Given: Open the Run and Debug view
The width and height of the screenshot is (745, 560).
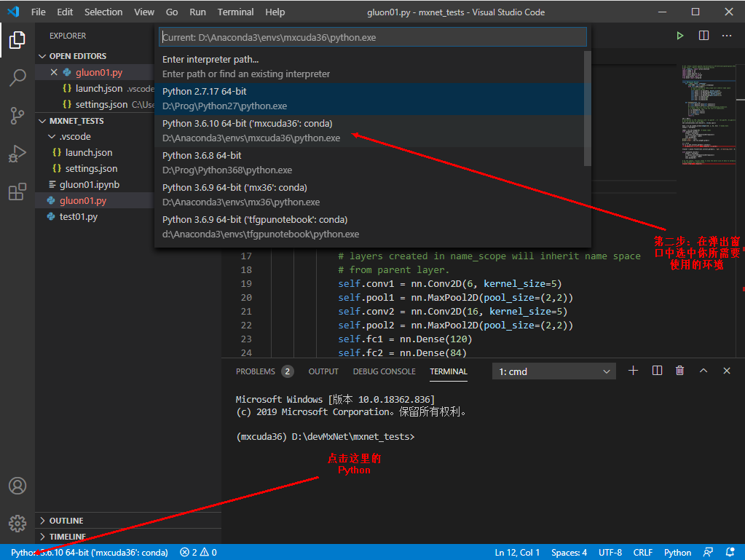Looking at the screenshot, I should click(x=17, y=154).
